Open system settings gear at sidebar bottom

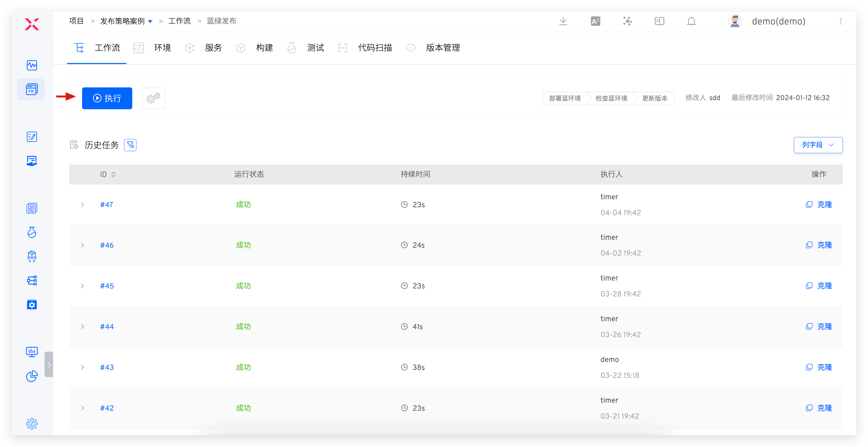(x=32, y=423)
